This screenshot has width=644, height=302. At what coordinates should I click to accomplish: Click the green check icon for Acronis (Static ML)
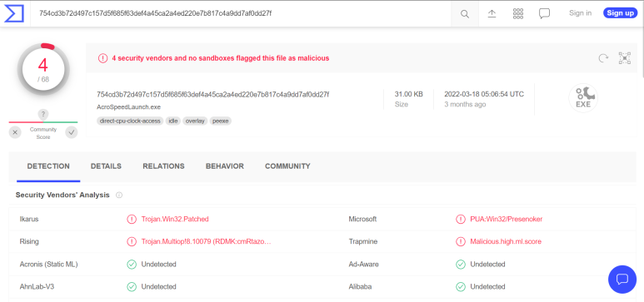tap(132, 265)
